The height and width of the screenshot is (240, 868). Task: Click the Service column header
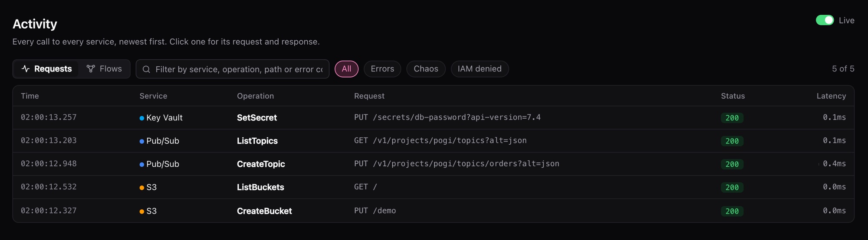pyautogui.click(x=153, y=96)
